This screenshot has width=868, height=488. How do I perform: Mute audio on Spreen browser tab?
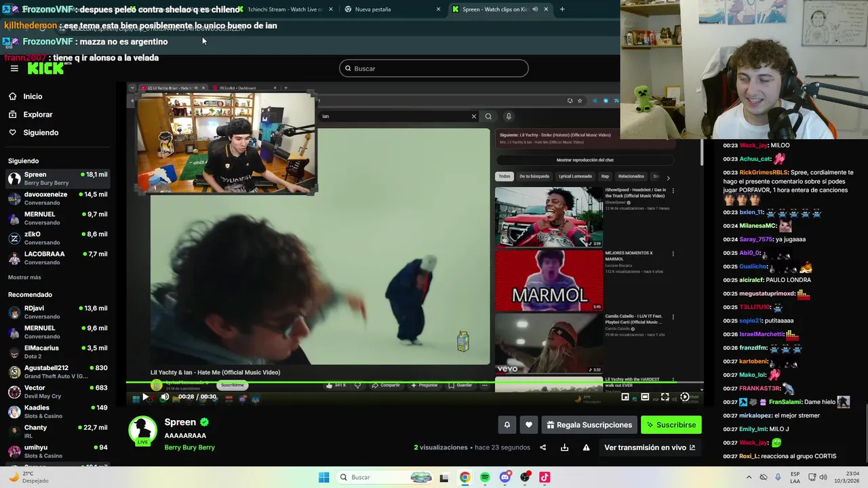(535, 9)
